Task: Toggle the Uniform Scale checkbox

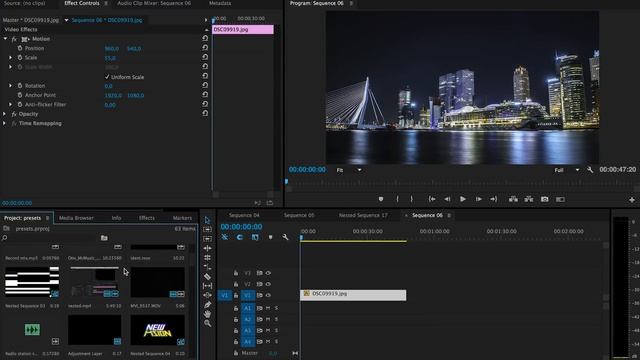Action: click(x=107, y=77)
